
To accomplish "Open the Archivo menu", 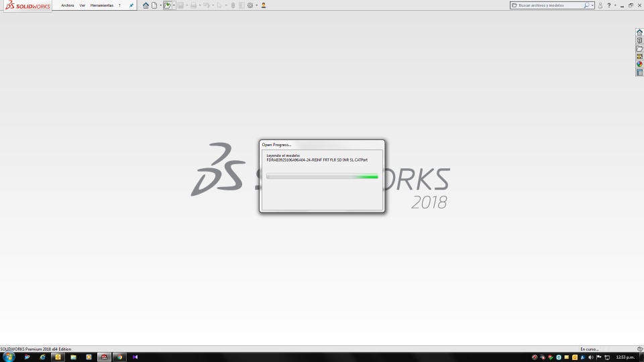I will 67,5.
